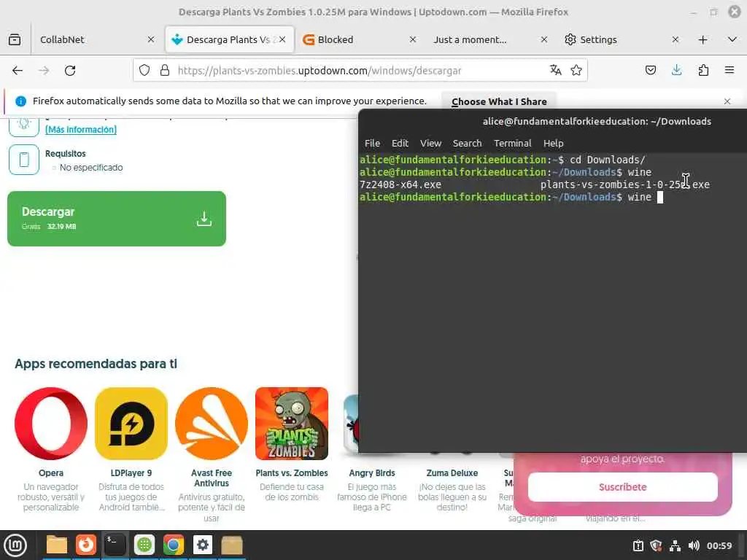Open Más información link
This screenshot has width=747, height=560.
point(80,130)
